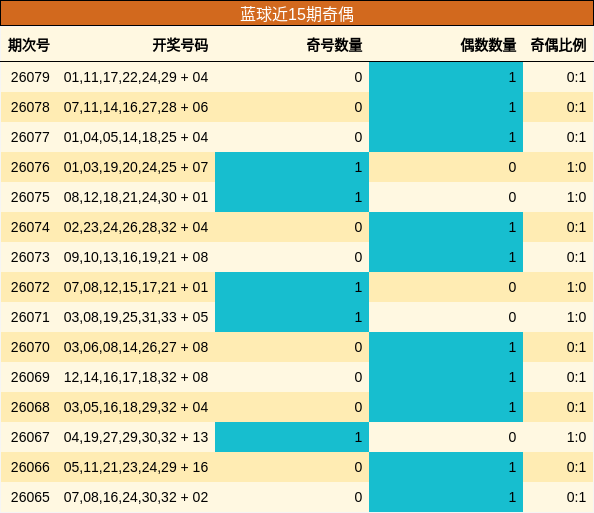Click period number 26077
This screenshot has width=594, height=513.
(30, 137)
